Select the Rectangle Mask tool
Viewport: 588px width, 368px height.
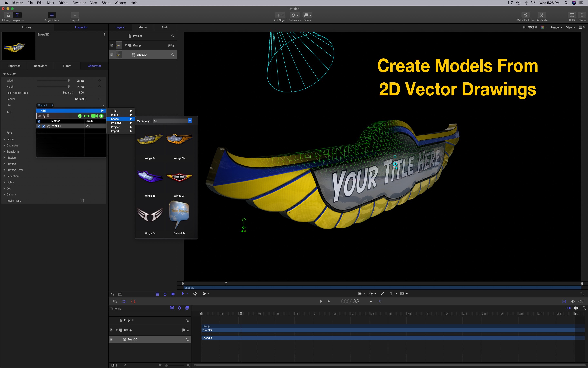402,294
